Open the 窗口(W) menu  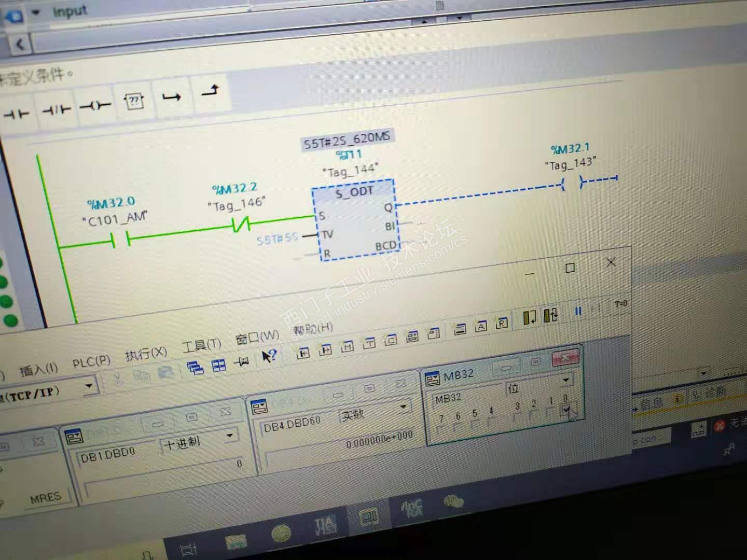tap(257, 338)
